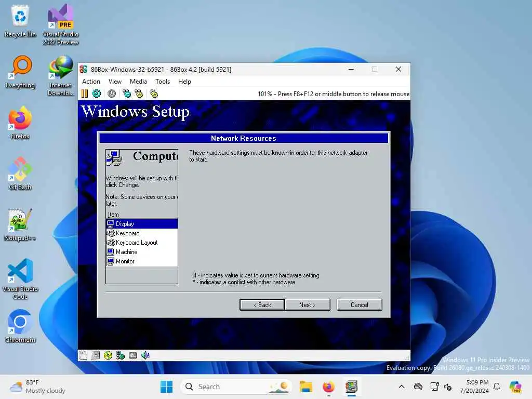The image size is (532, 399).
Task: Open Firefox from the taskbar
Action: click(x=328, y=387)
